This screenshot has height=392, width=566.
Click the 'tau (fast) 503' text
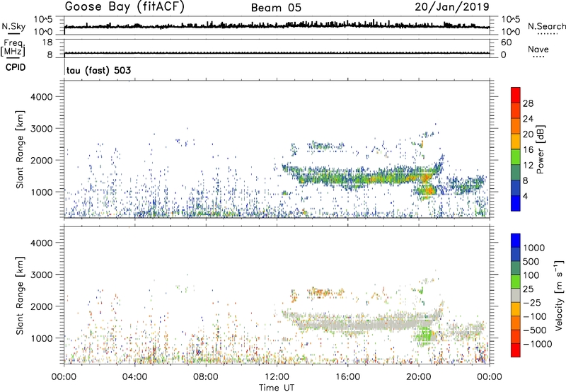click(x=98, y=70)
